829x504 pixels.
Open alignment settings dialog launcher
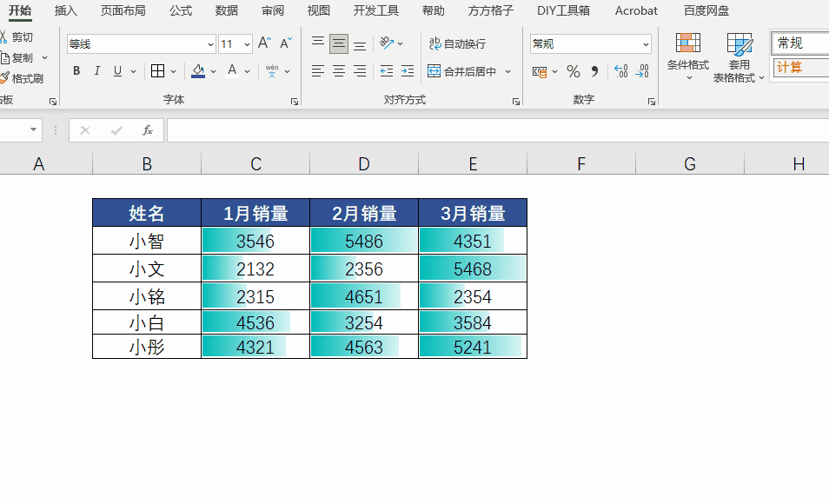[x=516, y=102]
